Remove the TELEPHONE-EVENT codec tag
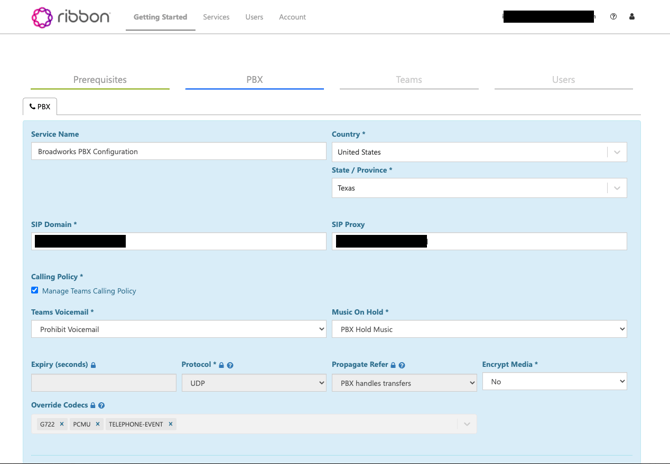This screenshot has height=464, width=670. click(x=170, y=424)
